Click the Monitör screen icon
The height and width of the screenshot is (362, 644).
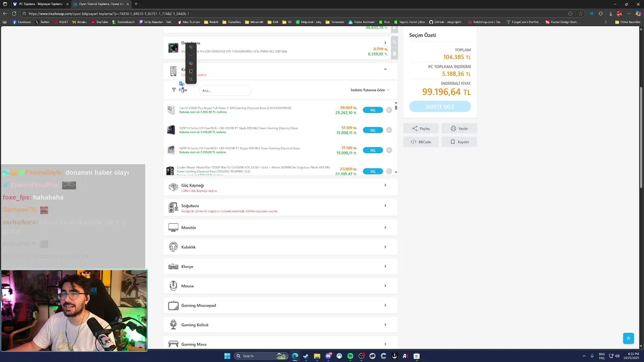point(173,228)
